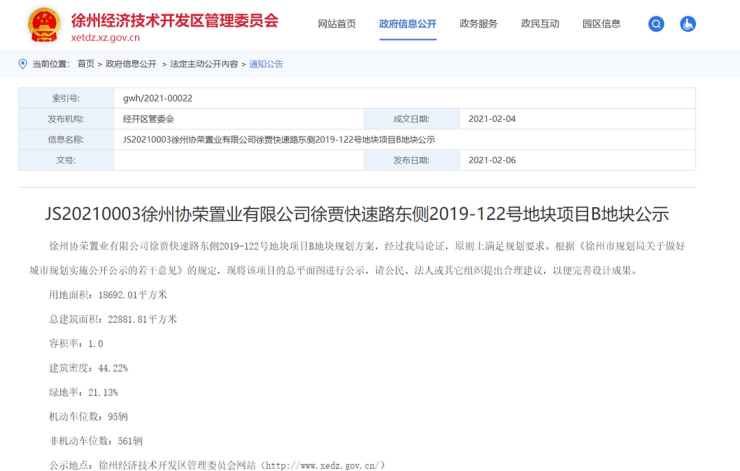Open the accessibility wheelchair icon
The width and height of the screenshot is (740, 471).
point(688,24)
